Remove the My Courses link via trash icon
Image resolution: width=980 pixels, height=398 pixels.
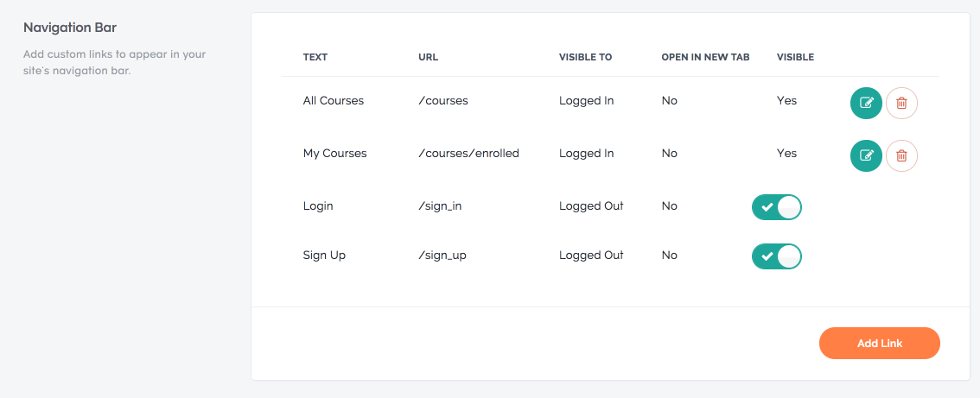(901, 155)
